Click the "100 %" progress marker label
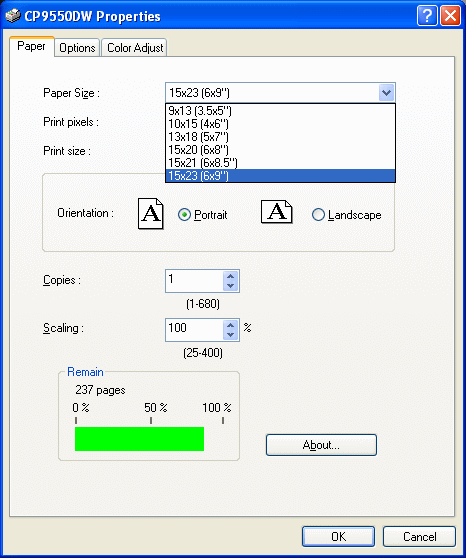The image size is (466, 558). tap(217, 407)
